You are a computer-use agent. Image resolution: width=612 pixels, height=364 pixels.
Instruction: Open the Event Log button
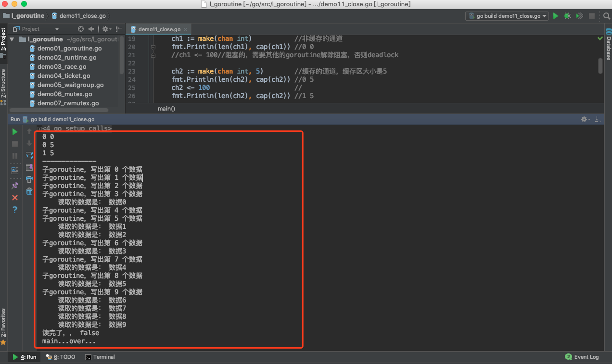(582, 357)
